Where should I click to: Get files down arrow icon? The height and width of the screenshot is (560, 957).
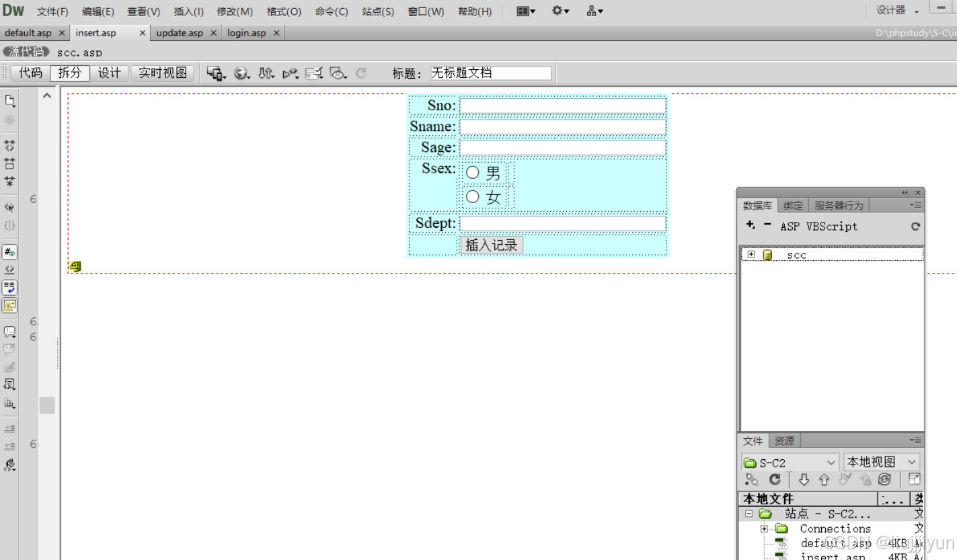coord(804,479)
